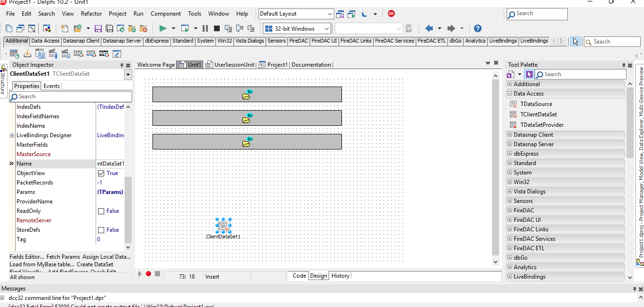This screenshot has height=307, width=644.
Task: Click the Tool Palette search field
Action: tap(580, 74)
